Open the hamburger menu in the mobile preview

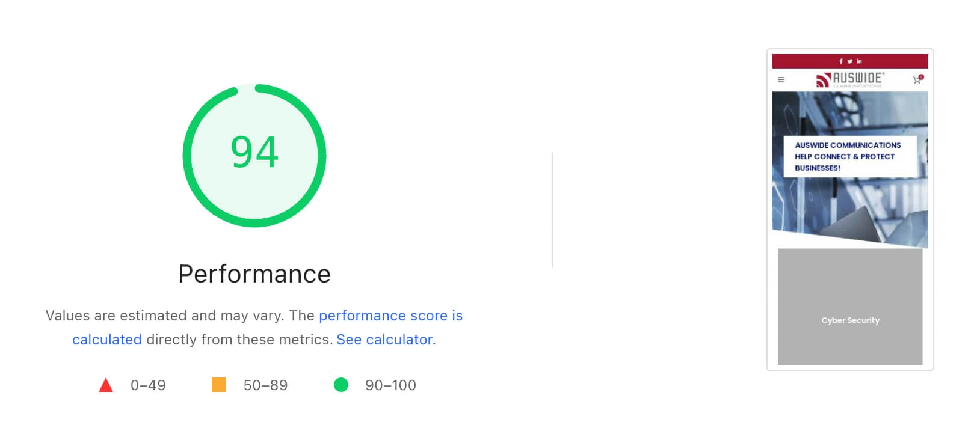pos(781,79)
